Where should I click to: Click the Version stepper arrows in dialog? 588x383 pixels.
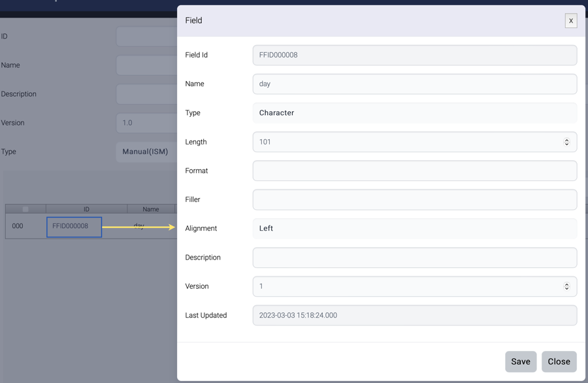click(566, 286)
